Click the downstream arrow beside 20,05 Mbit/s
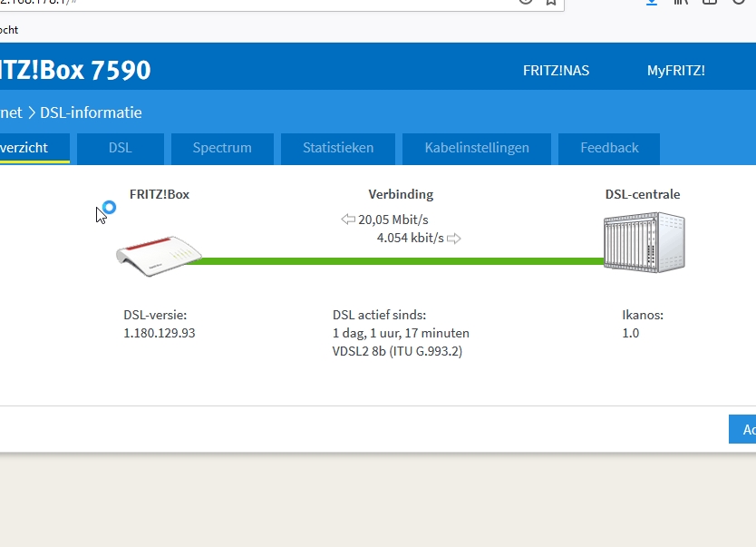Viewport: 756px width, 547px height. [348, 220]
